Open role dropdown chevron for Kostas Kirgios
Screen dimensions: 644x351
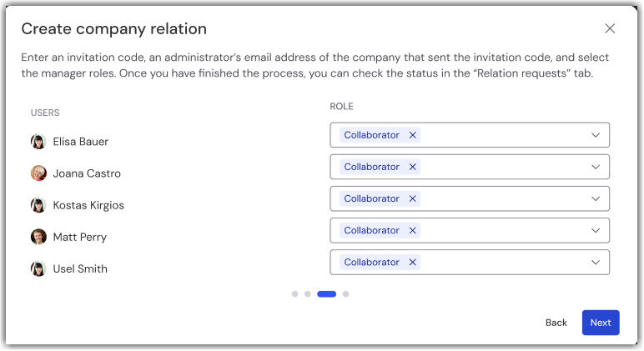pos(596,198)
